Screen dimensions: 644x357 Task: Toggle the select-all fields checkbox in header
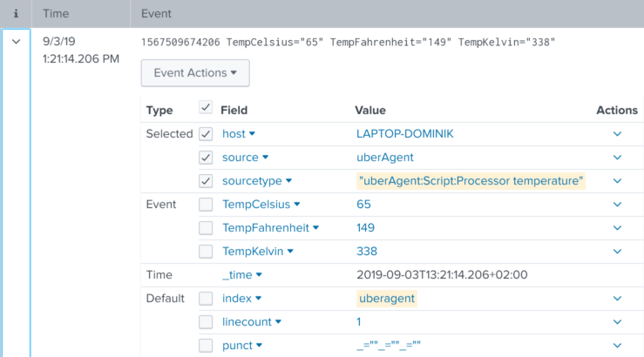(206, 109)
